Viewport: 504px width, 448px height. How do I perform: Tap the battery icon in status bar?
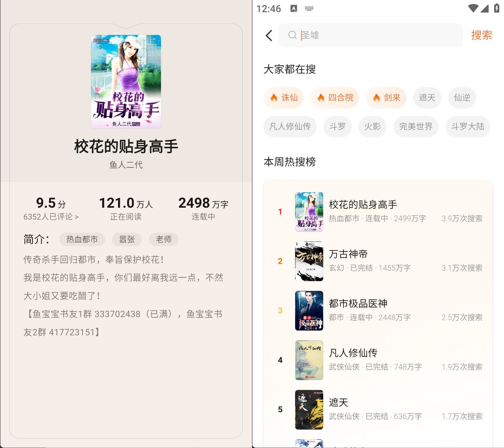point(497,8)
